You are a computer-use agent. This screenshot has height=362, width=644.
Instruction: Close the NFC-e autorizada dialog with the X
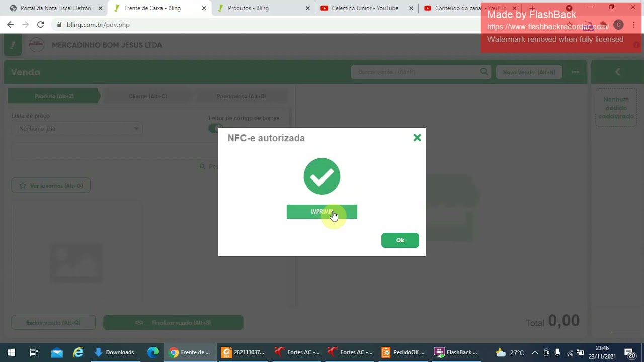(417, 138)
